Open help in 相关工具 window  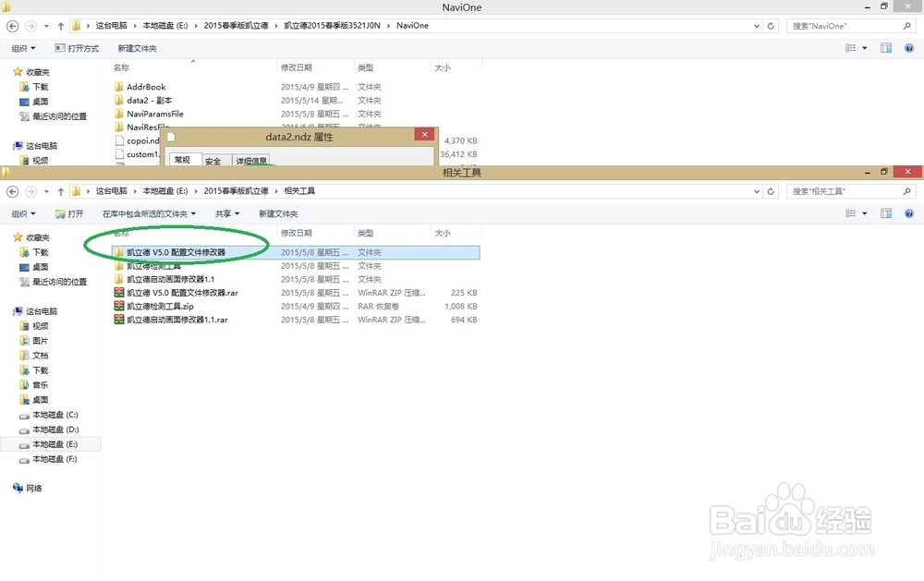coord(908,214)
